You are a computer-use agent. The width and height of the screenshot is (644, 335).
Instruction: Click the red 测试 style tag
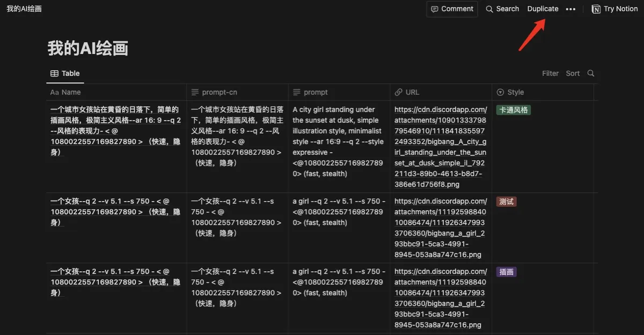pos(507,202)
